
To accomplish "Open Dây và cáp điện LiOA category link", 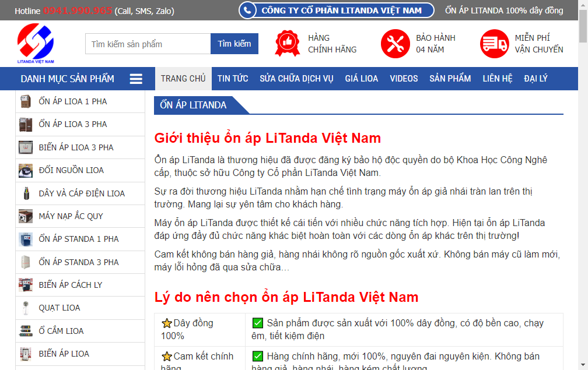I will coord(80,193).
